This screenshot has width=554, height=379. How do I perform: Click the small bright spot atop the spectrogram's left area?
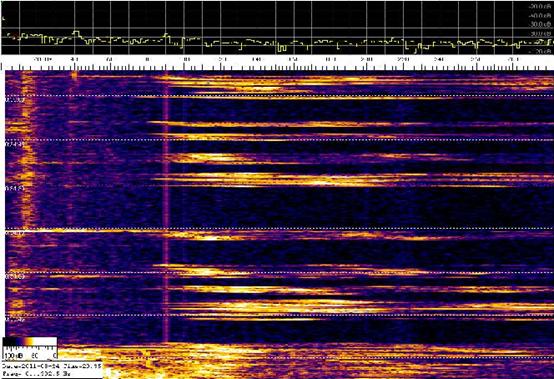[x=74, y=75]
